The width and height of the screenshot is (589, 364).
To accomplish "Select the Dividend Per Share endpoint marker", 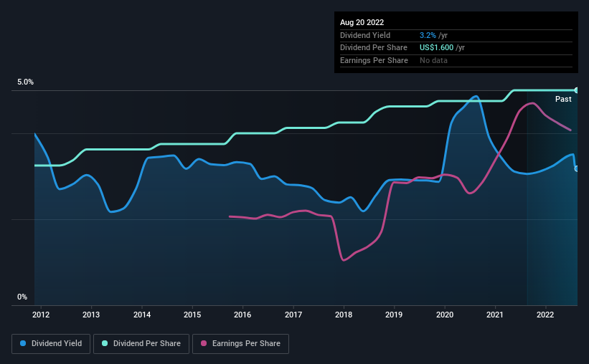I will 577,90.
